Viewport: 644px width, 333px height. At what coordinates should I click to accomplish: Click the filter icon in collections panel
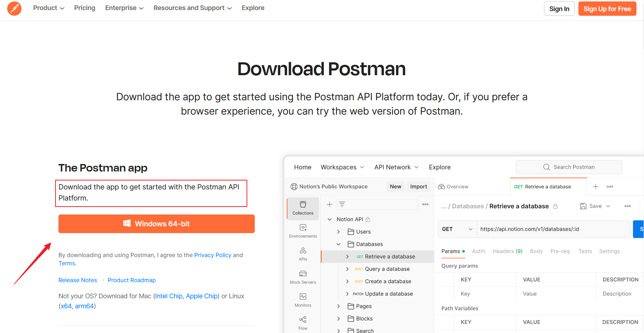point(342,204)
